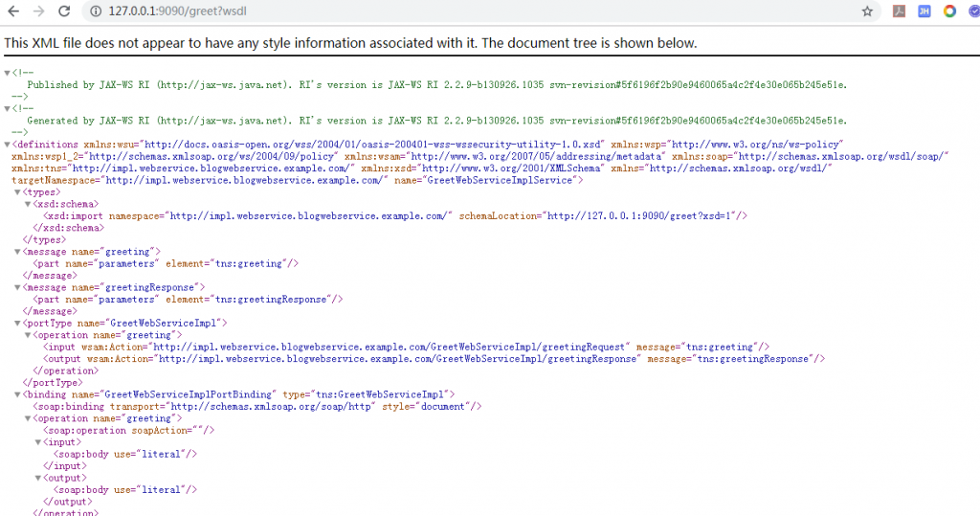Click the browser Forward arrow
This screenshot has width=980, height=516.
tap(38, 11)
